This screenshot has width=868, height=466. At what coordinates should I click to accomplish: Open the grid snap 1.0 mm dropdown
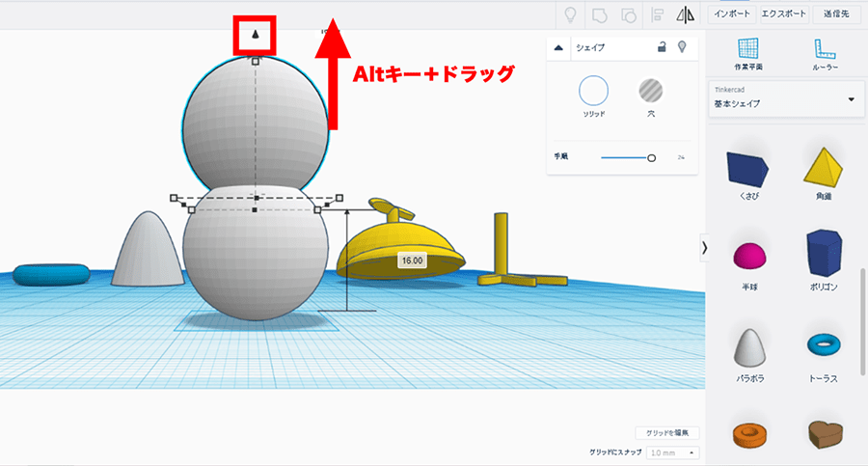671,452
